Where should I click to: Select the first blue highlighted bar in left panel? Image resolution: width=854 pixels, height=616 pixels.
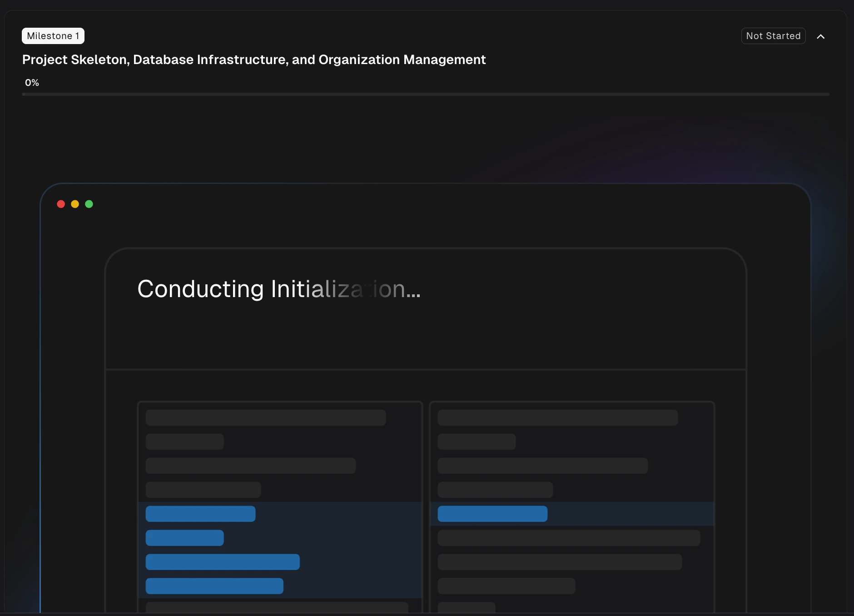pyautogui.click(x=200, y=513)
